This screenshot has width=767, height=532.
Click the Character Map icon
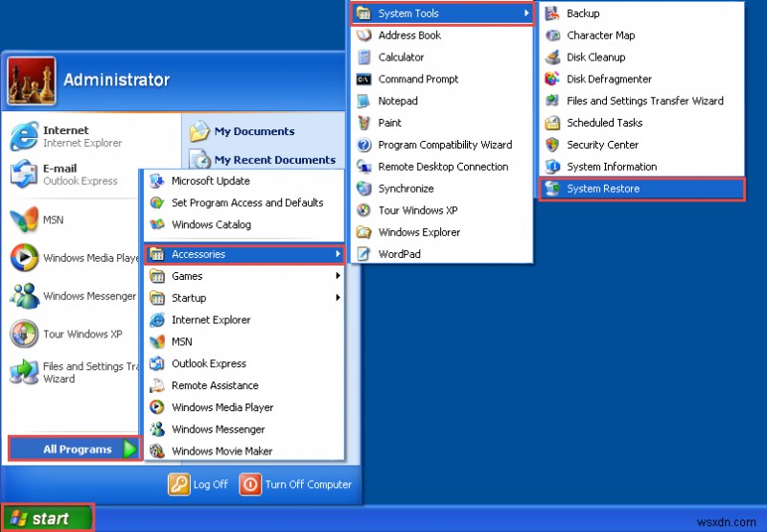click(552, 35)
